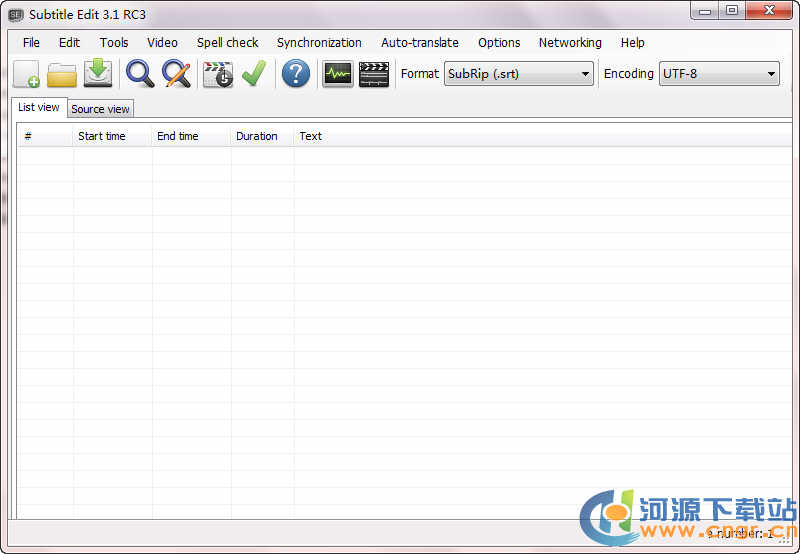The height and width of the screenshot is (554, 800).
Task: Launch Visual sync clapperboard icon
Action: point(218,74)
